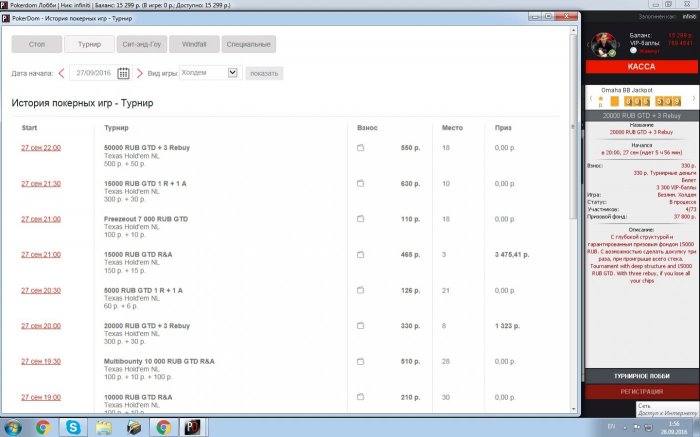Launch first Chrome icon in taskbar
Image resolution: width=700 pixels, height=437 pixels.
[43, 428]
